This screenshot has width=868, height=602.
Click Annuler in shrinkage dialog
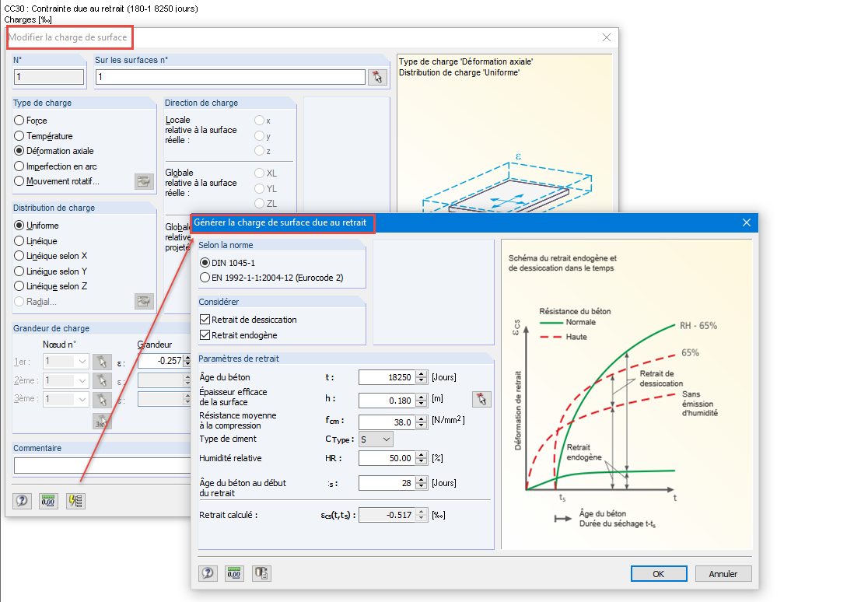(x=723, y=574)
